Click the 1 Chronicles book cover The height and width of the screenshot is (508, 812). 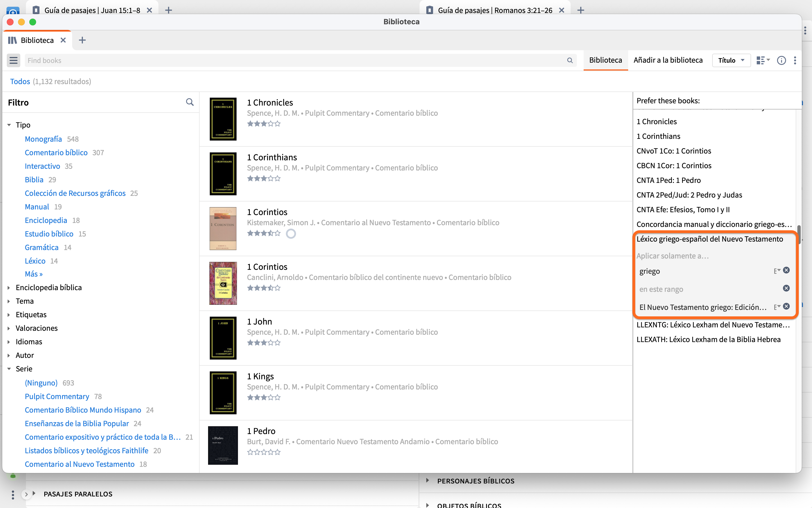[223, 119]
